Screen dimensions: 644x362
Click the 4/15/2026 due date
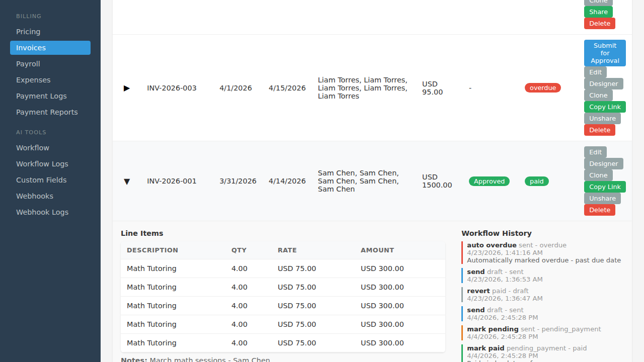(287, 88)
